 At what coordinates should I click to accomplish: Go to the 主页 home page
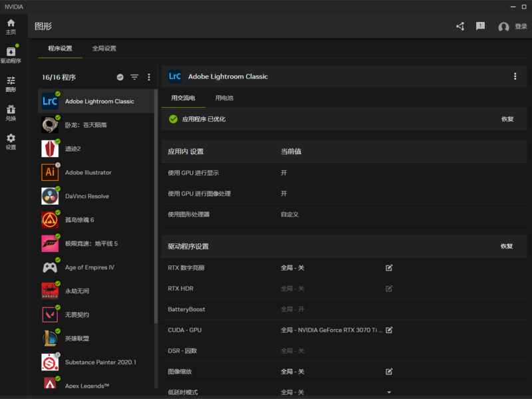(11, 27)
